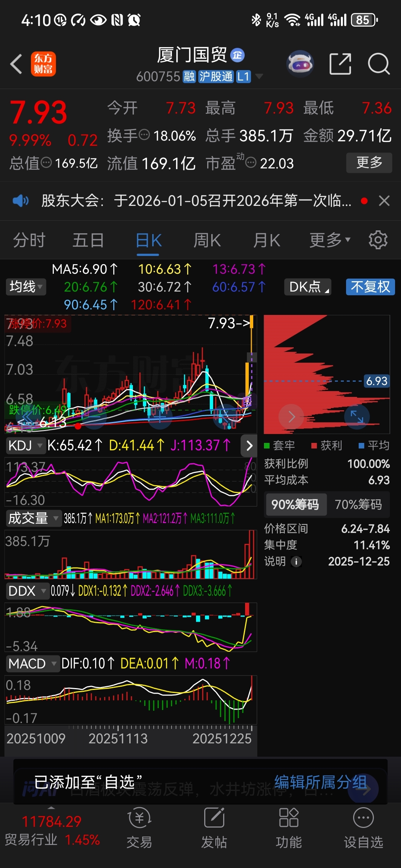Tap the 7.93 current price
Viewport: 401px width, 868px height.
pyautogui.click(x=38, y=112)
